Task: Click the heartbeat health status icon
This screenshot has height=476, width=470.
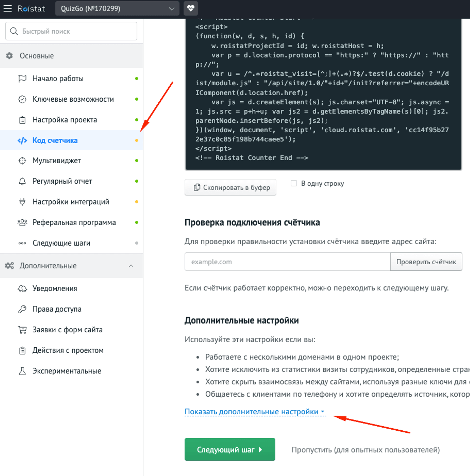Action: tap(191, 9)
